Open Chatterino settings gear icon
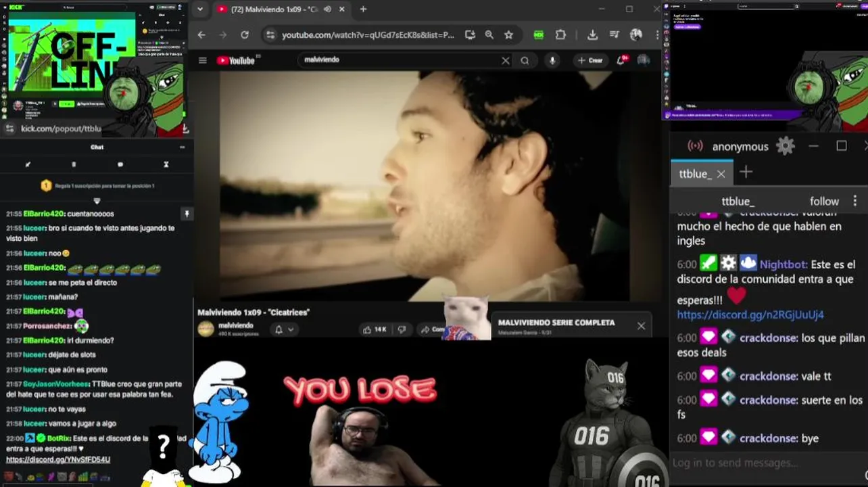 tap(785, 146)
